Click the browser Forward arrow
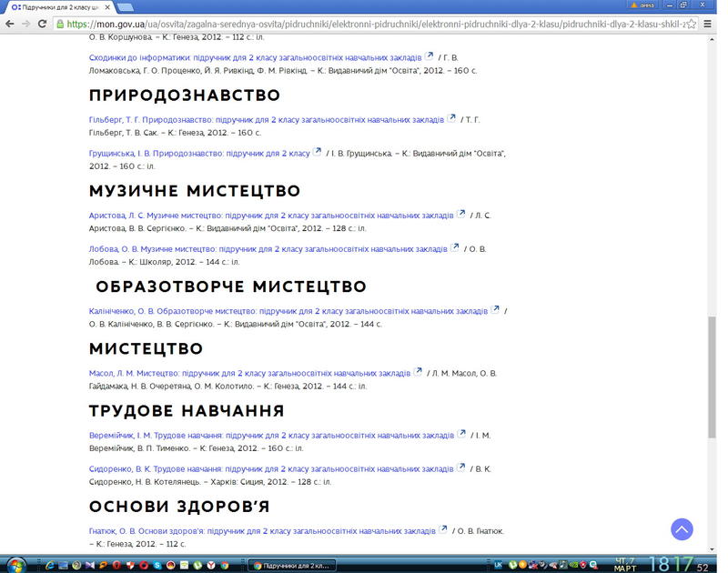The height and width of the screenshot is (573, 728). [26, 24]
